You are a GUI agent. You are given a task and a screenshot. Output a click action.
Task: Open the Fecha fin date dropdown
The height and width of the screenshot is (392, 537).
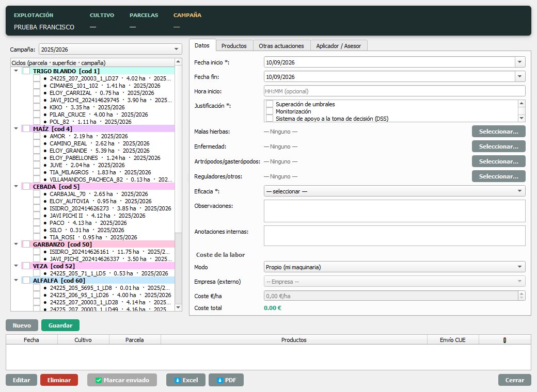(520, 77)
